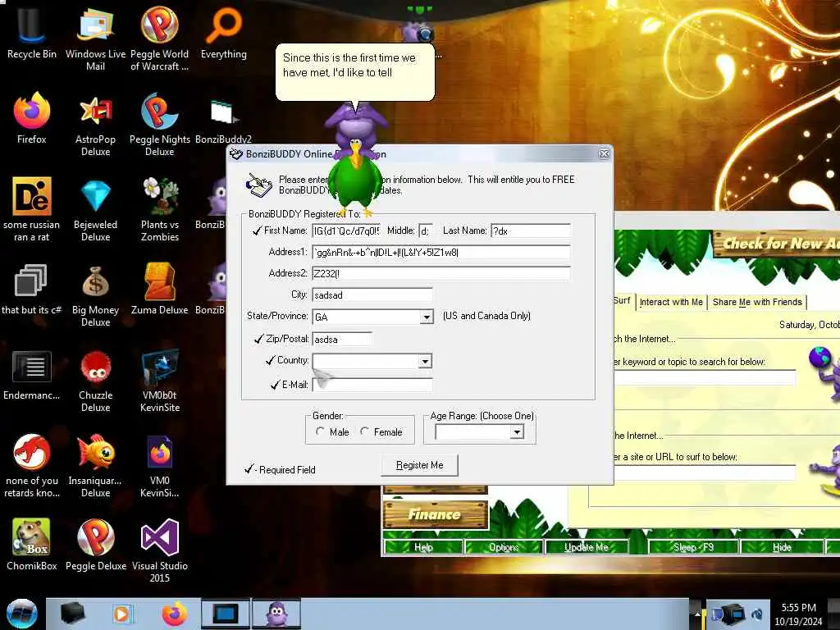Viewport: 840px width, 630px height.
Task: Click the Zip/Postal input field
Action: (x=342, y=339)
